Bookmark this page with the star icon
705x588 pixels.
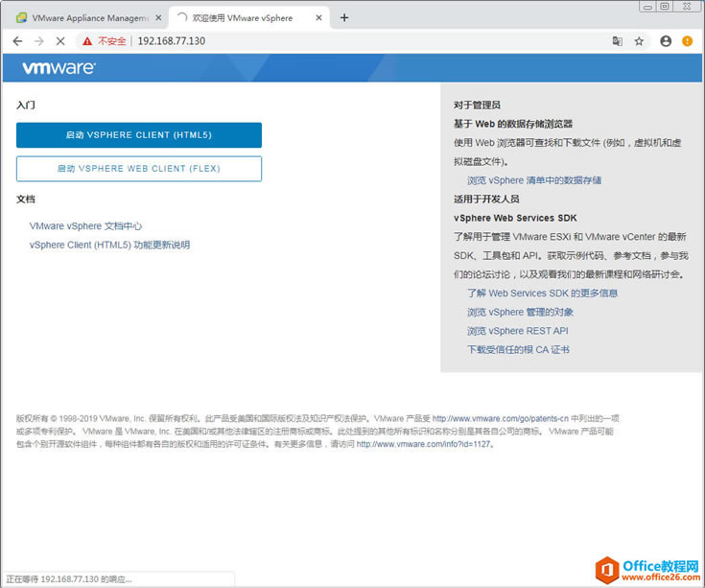click(639, 41)
